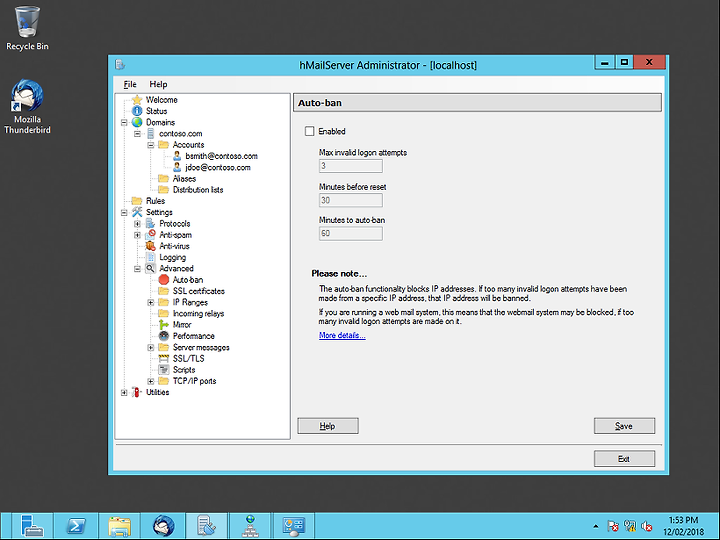Click the red Auto-ban icon
The image size is (720, 540).
click(x=163, y=280)
